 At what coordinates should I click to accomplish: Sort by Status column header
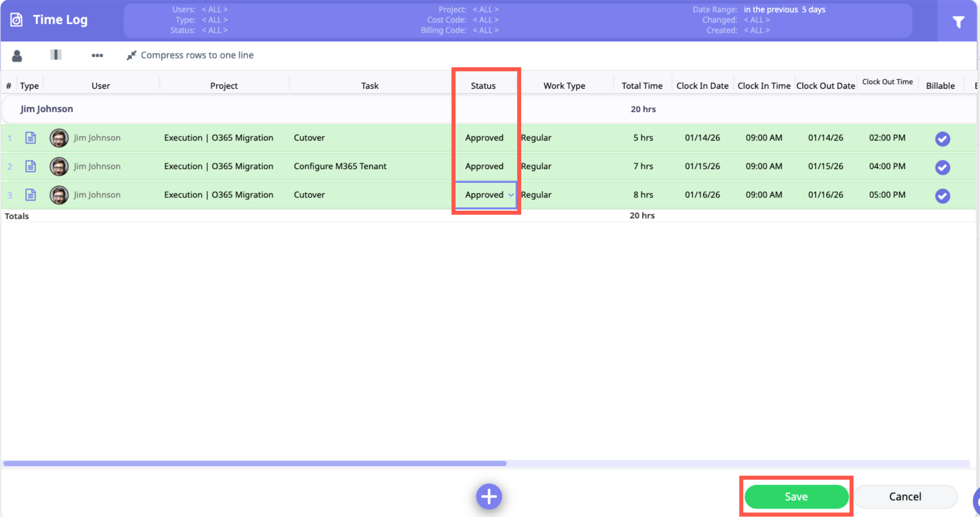pos(483,86)
